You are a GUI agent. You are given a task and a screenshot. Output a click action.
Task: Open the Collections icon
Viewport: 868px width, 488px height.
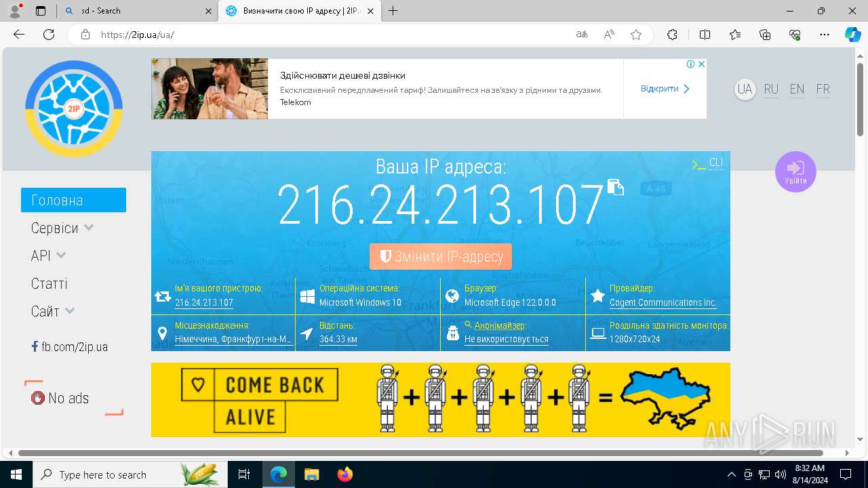(765, 35)
